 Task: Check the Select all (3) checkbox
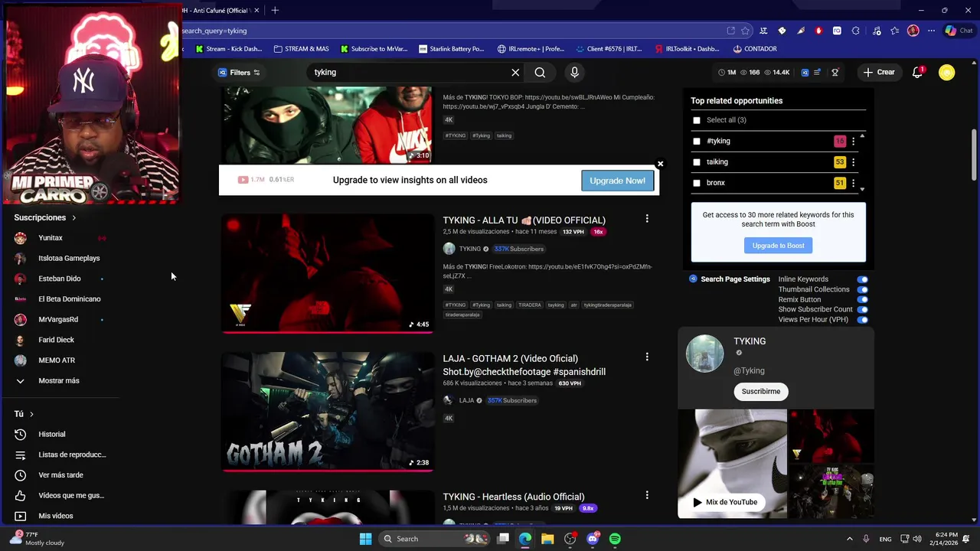[x=696, y=120]
